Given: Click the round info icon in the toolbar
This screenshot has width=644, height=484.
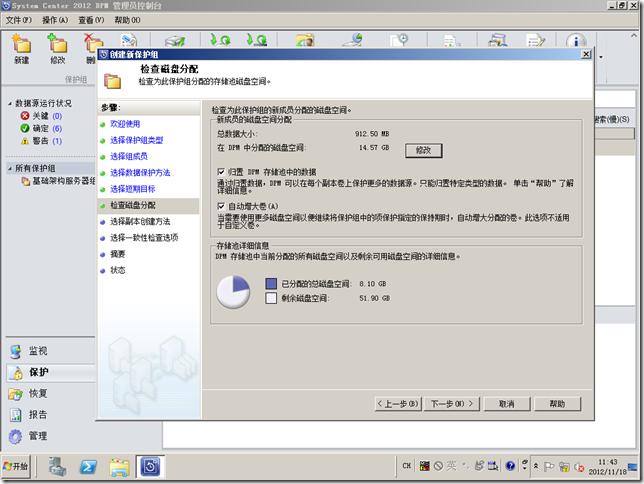Looking at the screenshot, I should tap(576, 41).
